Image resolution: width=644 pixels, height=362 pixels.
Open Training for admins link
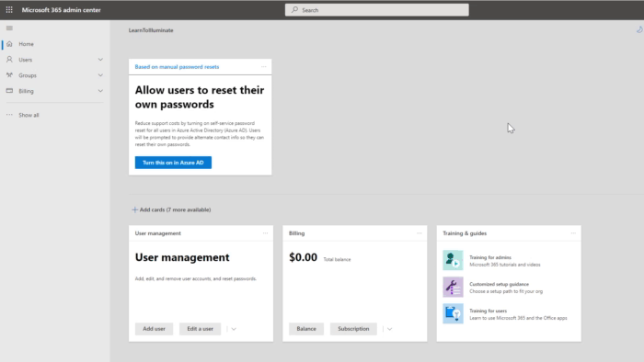[490, 257]
